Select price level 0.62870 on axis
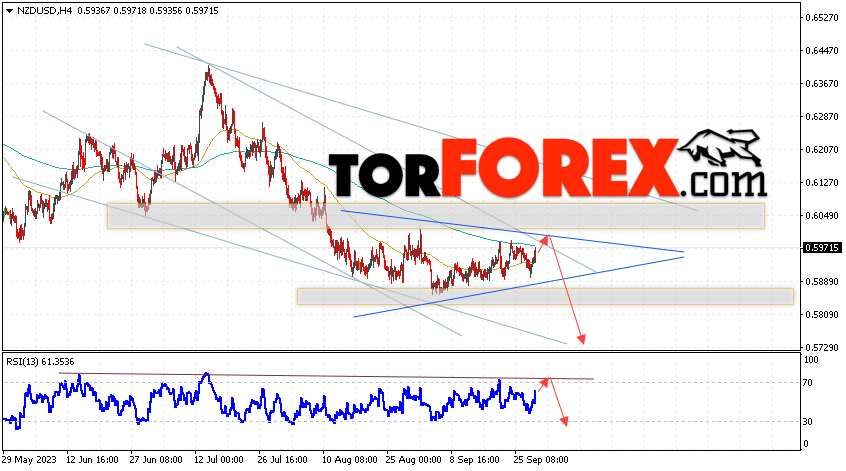This screenshot has width=846, height=471. pyautogui.click(x=822, y=117)
